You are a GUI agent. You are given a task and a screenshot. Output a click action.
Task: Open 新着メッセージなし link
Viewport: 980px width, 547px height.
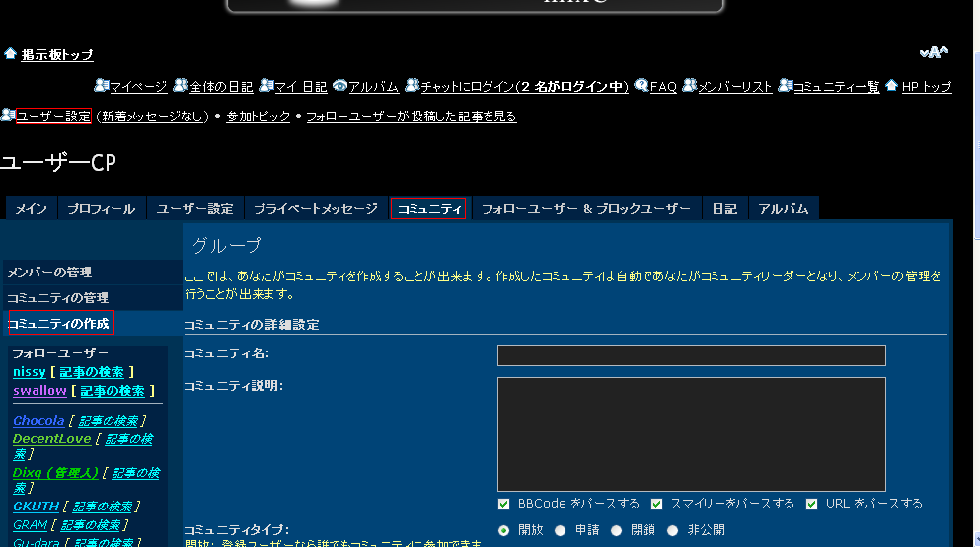pyautogui.click(x=153, y=117)
